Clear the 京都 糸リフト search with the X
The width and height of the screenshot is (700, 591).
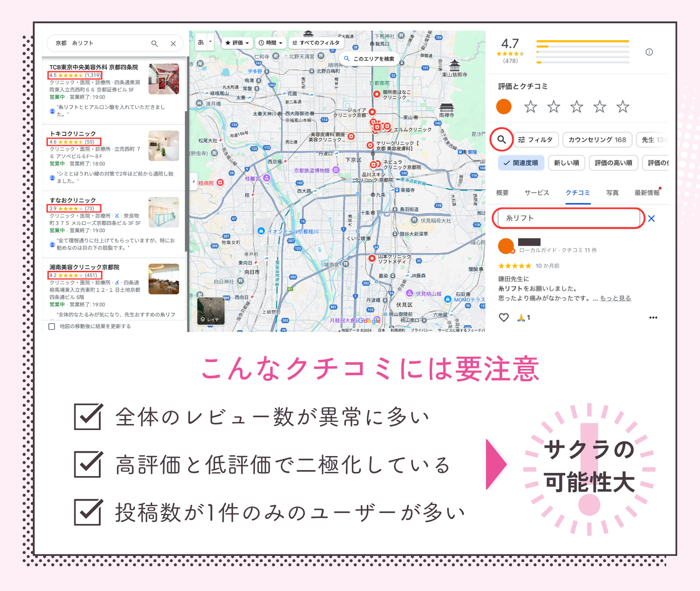pyautogui.click(x=173, y=44)
